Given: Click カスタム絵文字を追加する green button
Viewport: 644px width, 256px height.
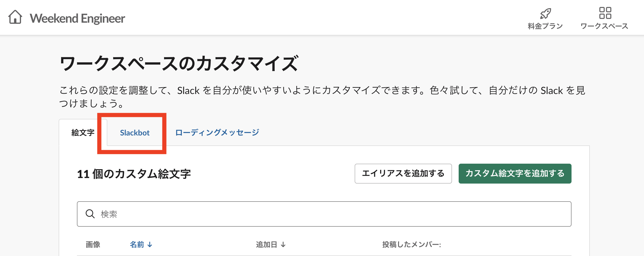Looking at the screenshot, I should pos(515,174).
